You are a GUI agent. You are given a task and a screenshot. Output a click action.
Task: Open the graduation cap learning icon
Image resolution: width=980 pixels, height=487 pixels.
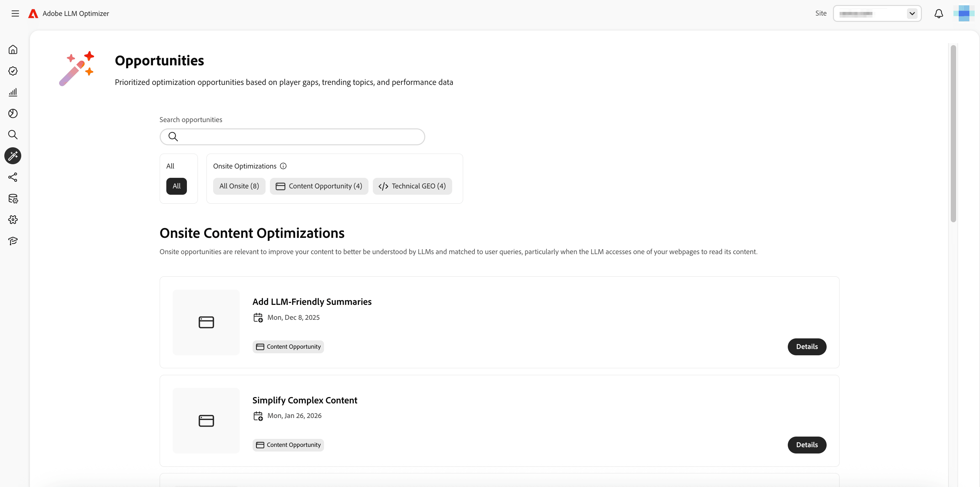pos(13,241)
